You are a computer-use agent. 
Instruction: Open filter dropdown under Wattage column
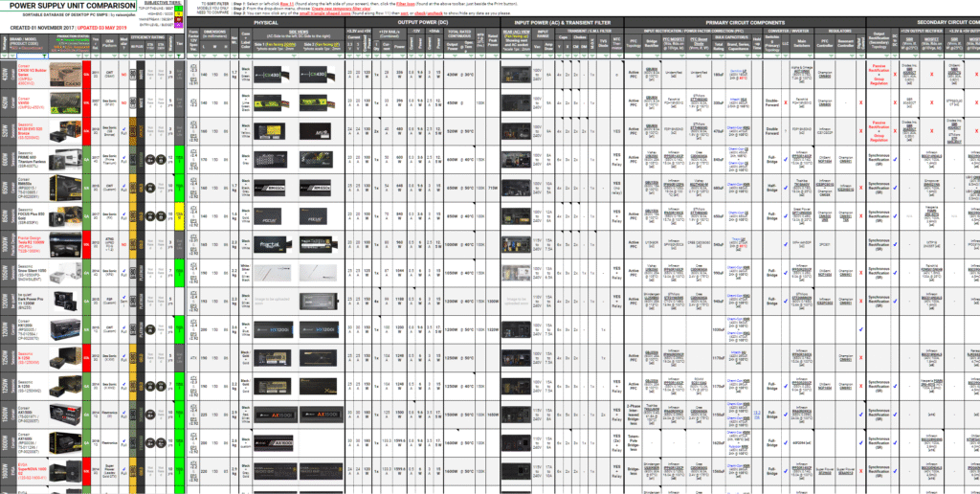click(x=6, y=57)
